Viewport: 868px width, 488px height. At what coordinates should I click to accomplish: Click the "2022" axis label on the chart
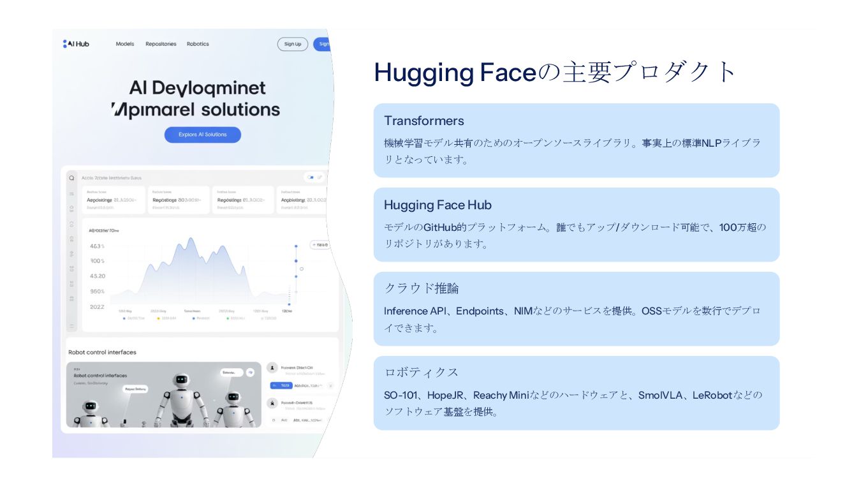[x=97, y=307]
